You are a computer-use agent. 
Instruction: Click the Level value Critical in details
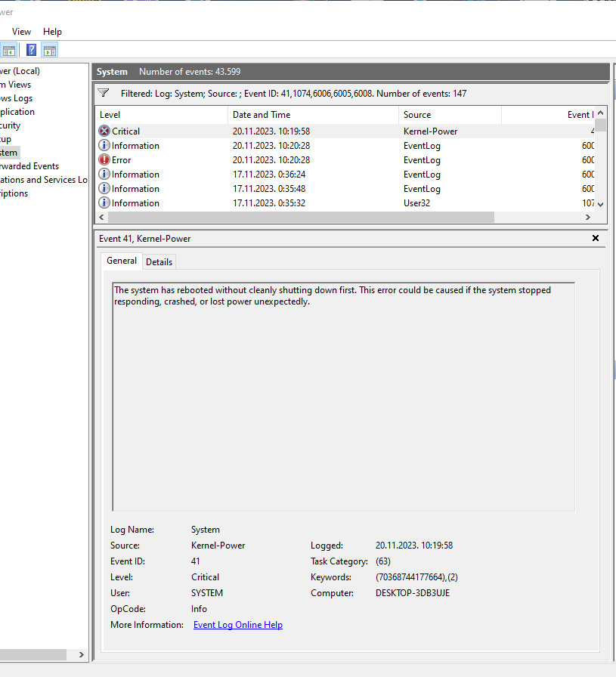(x=205, y=577)
